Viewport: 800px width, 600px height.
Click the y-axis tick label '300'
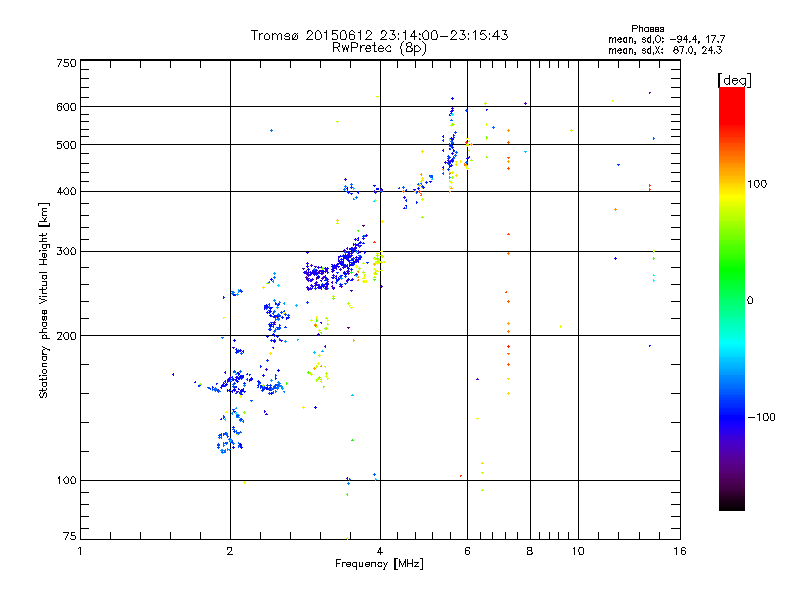[66, 251]
